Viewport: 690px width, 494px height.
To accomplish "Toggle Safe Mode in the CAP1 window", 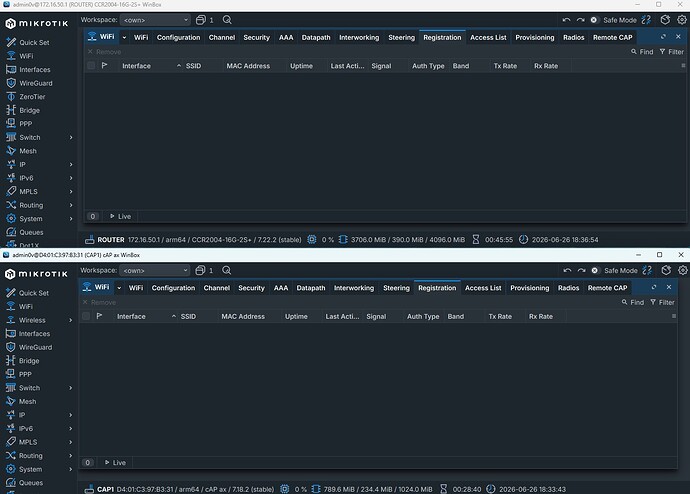I will coord(616,271).
